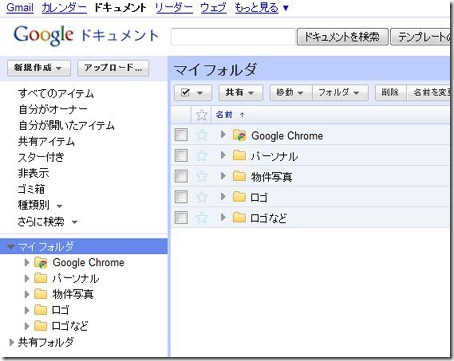The image size is (454, 361).
Task: Open リーダー in top navigation
Action: click(174, 7)
